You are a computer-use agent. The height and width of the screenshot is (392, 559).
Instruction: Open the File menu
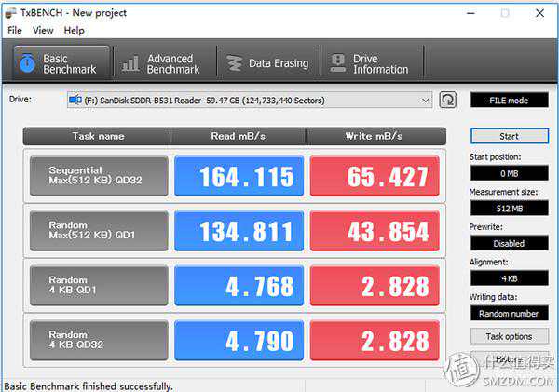pos(15,30)
